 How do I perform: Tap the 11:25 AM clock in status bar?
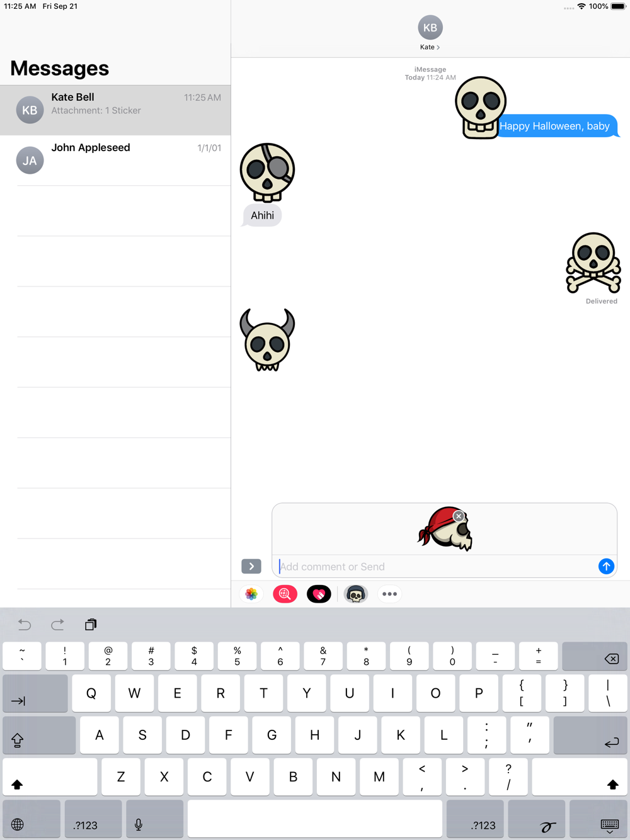(20, 6)
